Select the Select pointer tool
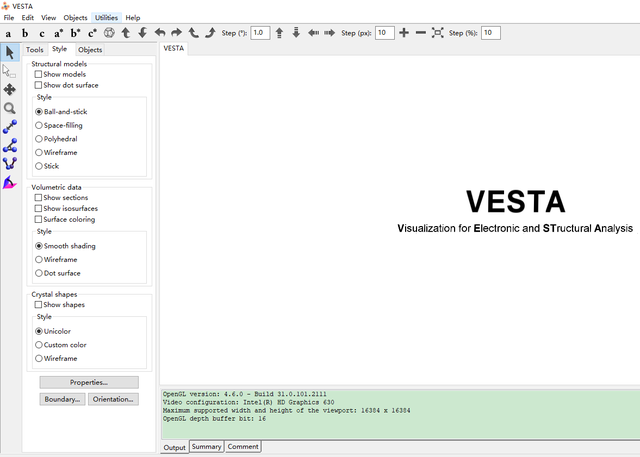640x457 pixels. pos(10,71)
